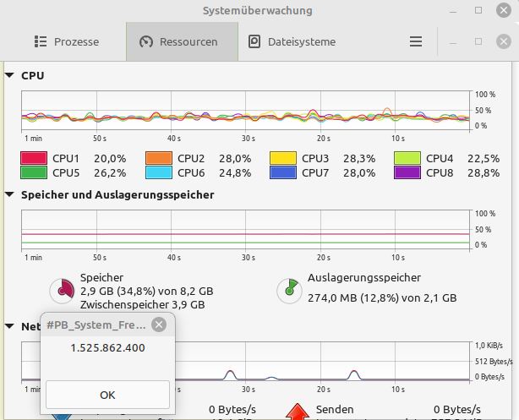The height and width of the screenshot is (420, 519).
Task: Select the CPU5 green color swatch
Action: pos(33,172)
